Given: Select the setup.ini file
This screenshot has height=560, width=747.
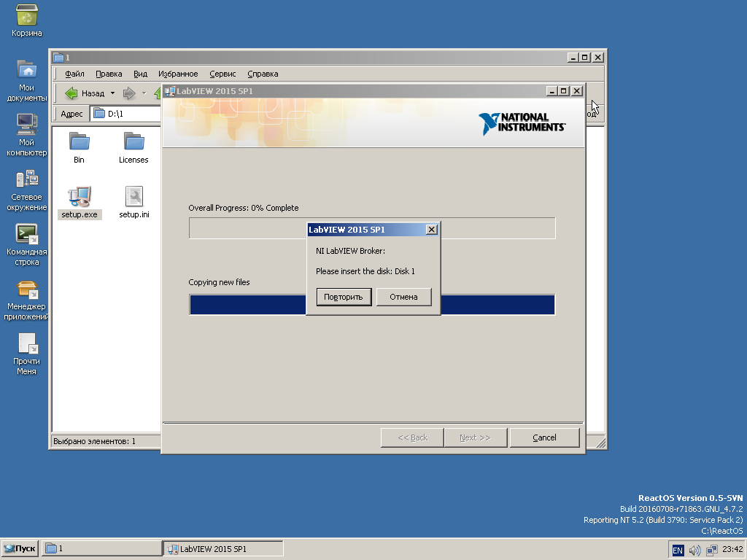Looking at the screenshot, I should tap(133, 197).
